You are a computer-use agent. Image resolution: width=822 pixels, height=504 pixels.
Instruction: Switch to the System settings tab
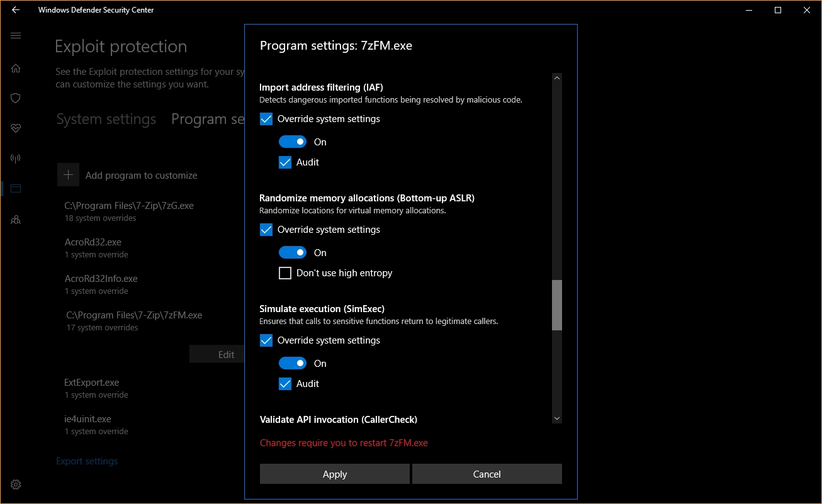(x=106, y=120)
